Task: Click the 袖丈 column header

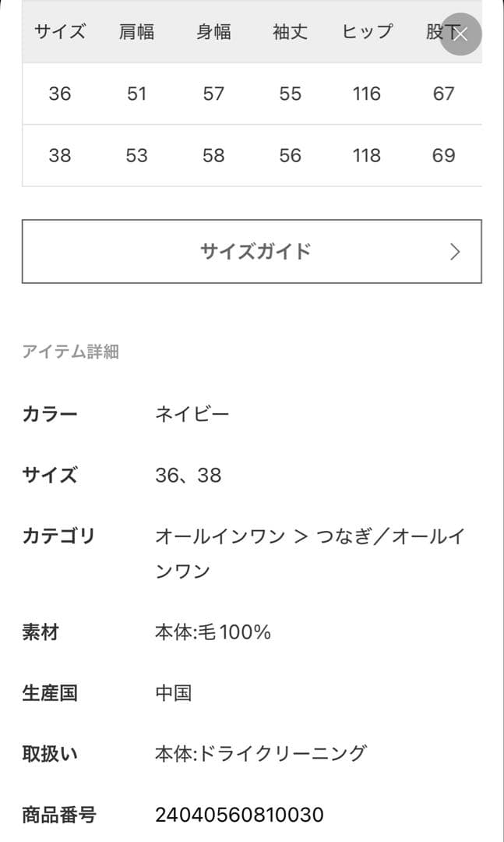Action: [290, 32]
